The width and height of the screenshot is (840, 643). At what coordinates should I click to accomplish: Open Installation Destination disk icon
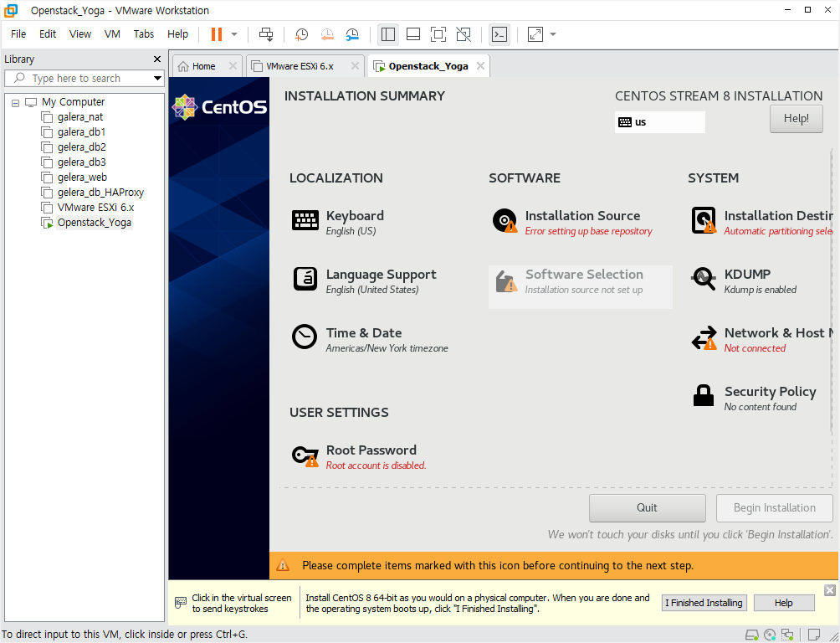[x=704, y=220]
